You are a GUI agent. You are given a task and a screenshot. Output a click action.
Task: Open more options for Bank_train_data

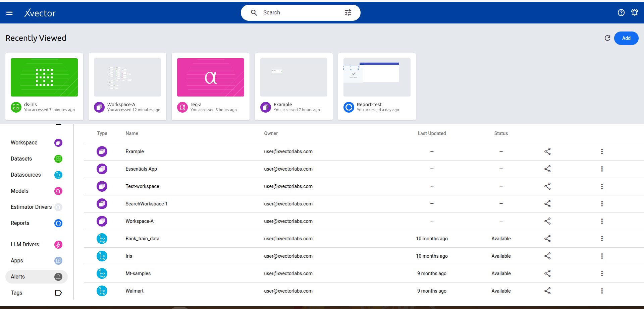click(x=602, y=239)
